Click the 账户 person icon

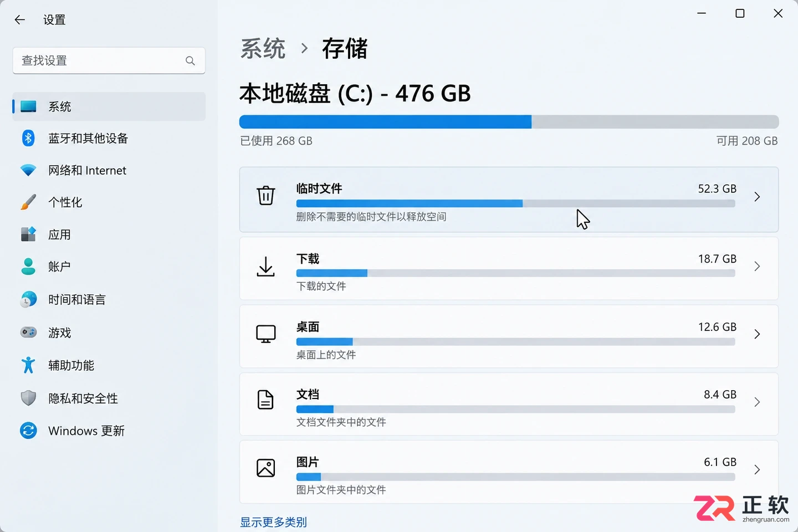coord(28,267)
